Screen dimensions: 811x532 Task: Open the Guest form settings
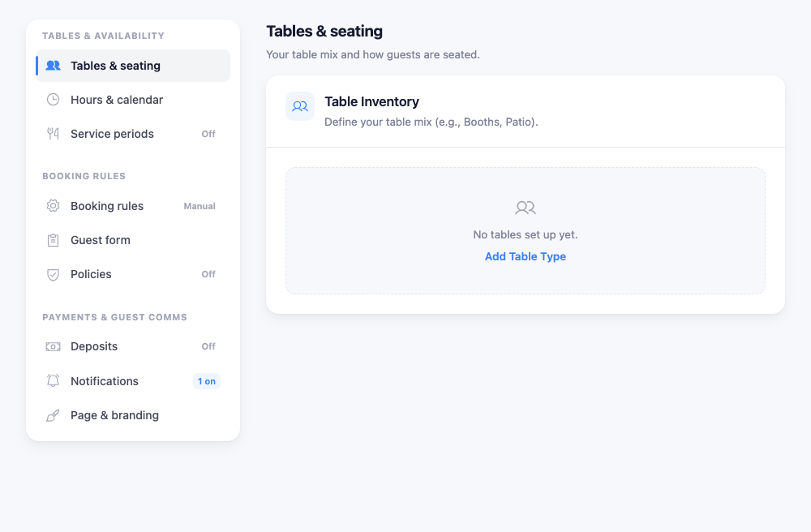click(133, 240)
